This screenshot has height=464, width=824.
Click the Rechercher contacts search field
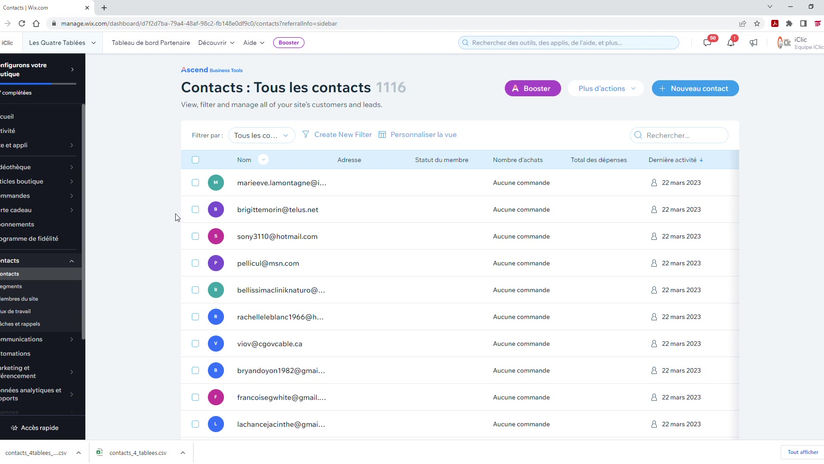(x=679, y=135)
